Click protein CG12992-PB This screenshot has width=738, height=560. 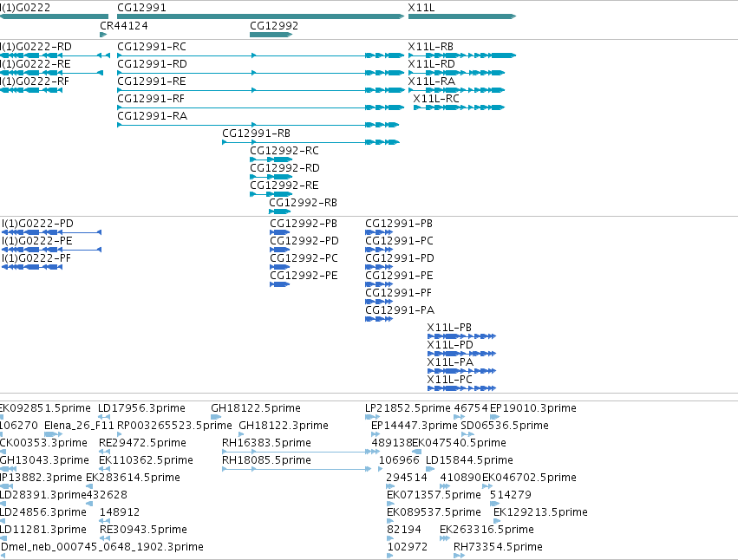(x=279, y=232)
